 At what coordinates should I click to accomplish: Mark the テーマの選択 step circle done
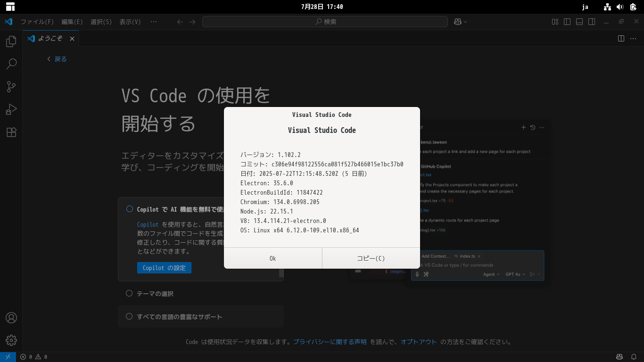[x=129, y=293]
